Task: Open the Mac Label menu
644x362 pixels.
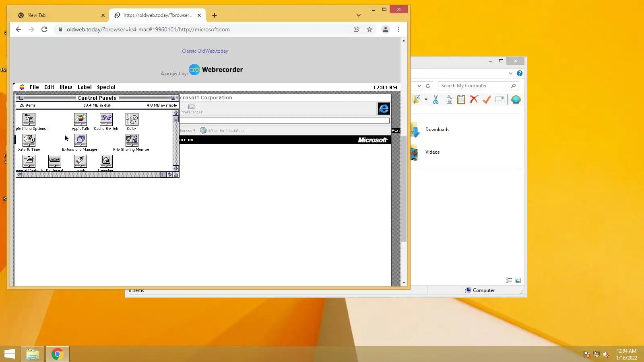Action: point(85,87)
